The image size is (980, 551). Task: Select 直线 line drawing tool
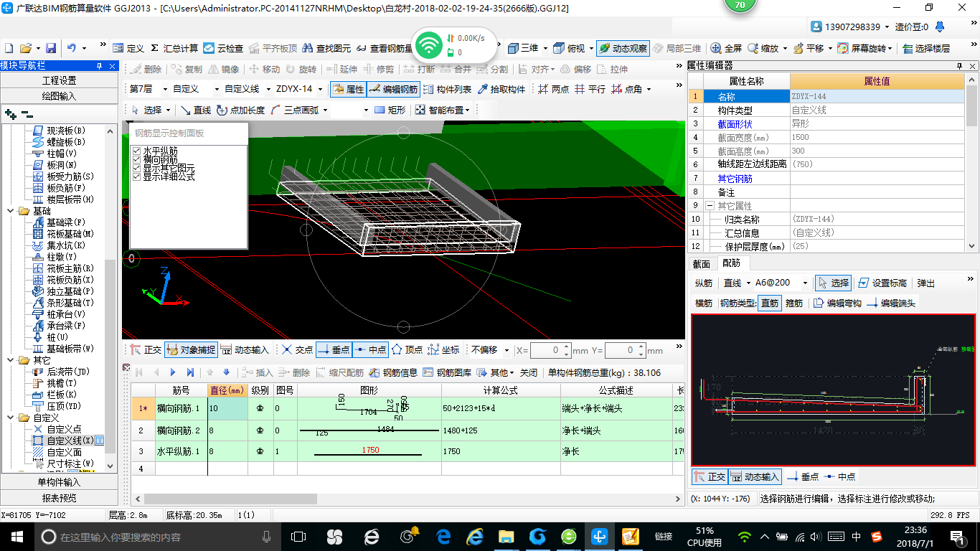[196, 110]
